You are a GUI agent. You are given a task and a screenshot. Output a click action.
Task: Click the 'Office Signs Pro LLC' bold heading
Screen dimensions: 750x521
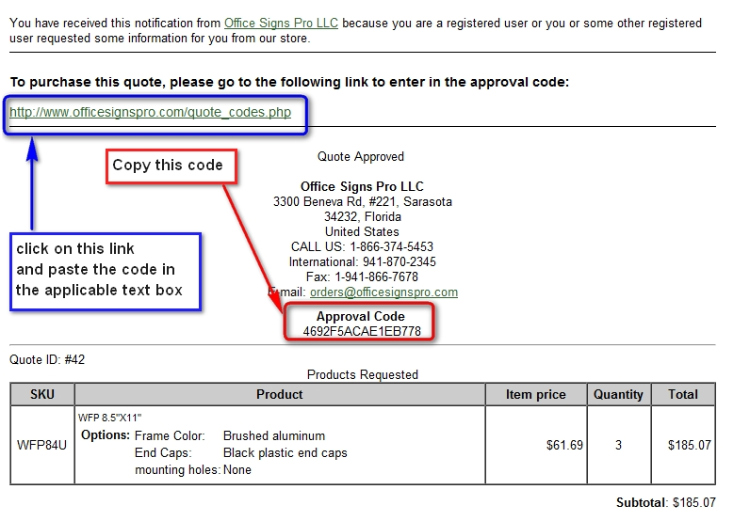point(362,186)
